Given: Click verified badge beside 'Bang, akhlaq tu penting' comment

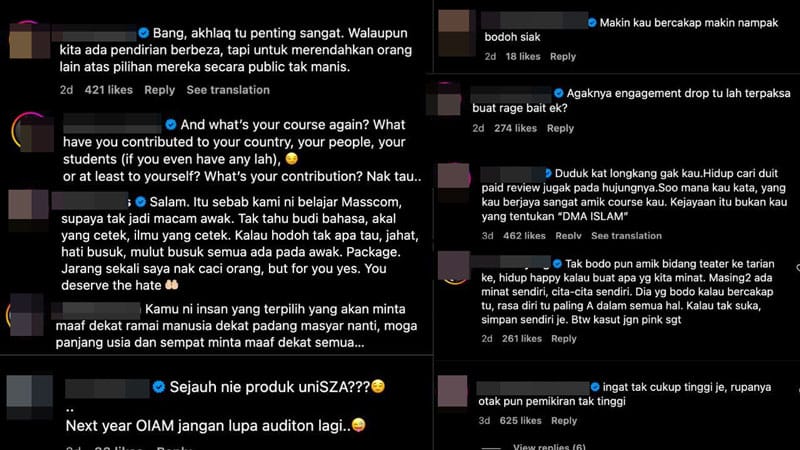Looking at the screenshot, I should (144, 33).
